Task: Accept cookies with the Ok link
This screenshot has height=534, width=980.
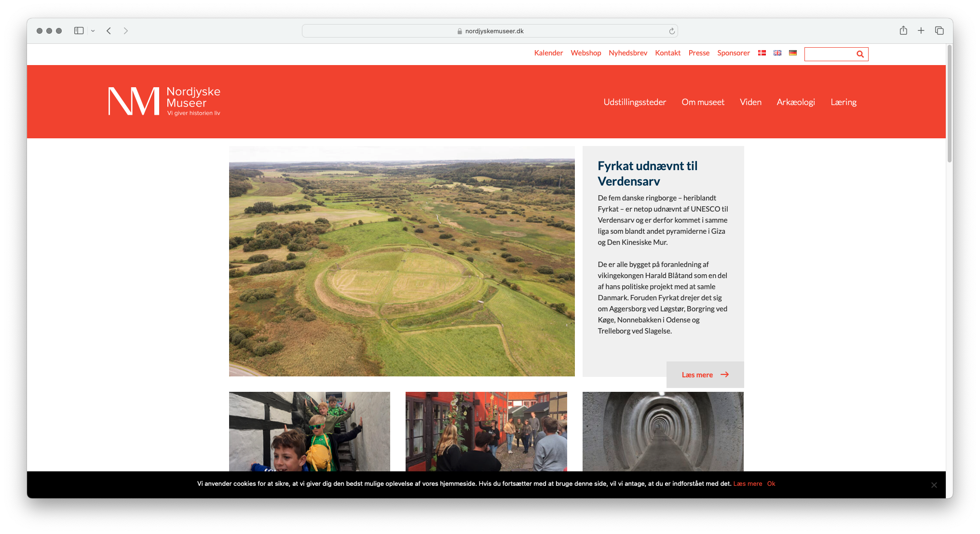Action: click(771, 484)
